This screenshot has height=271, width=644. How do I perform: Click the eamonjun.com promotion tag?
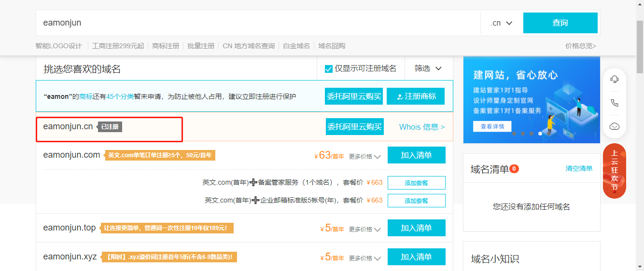pos(160,155)
